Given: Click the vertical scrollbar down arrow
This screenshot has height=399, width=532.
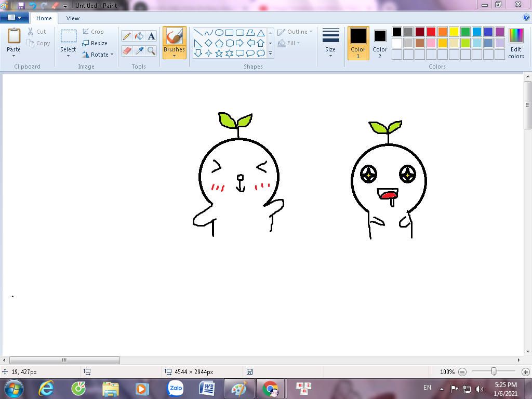Looking at the screenshot, I should [x=528, y=352].
